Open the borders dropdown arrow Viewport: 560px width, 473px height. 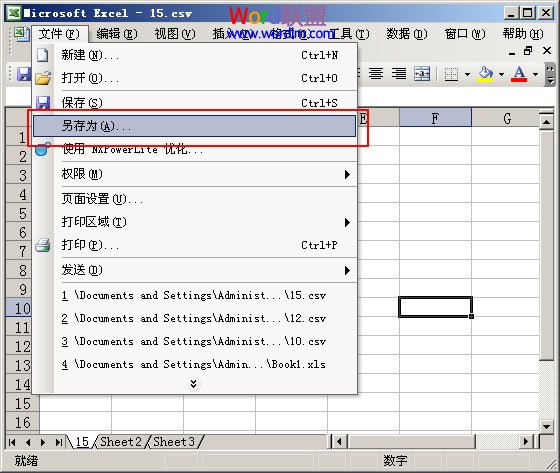pos(467,74)
